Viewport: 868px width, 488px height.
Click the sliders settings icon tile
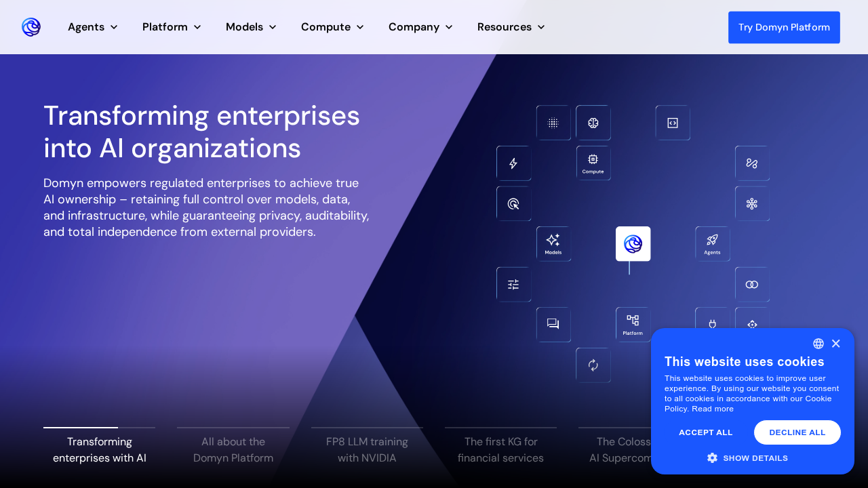click(x=513, y=284)
